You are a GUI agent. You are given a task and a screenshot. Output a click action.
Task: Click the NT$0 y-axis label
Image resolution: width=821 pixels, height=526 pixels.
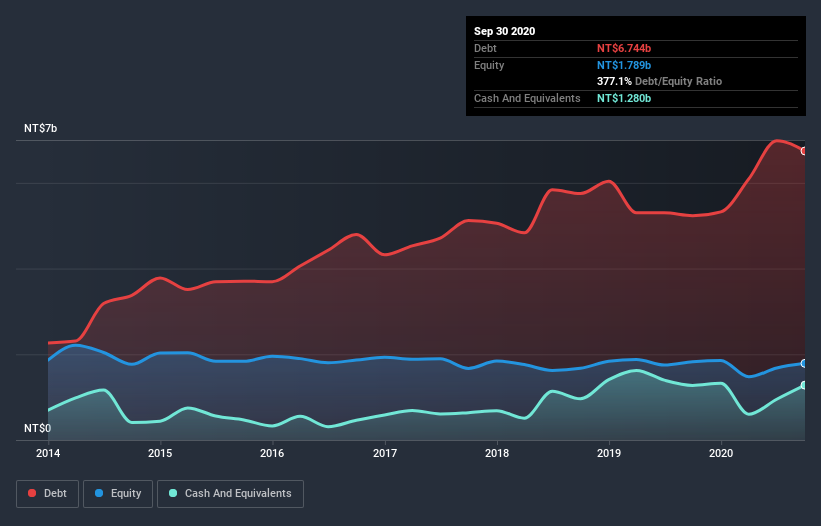click(x=38, y=428)
